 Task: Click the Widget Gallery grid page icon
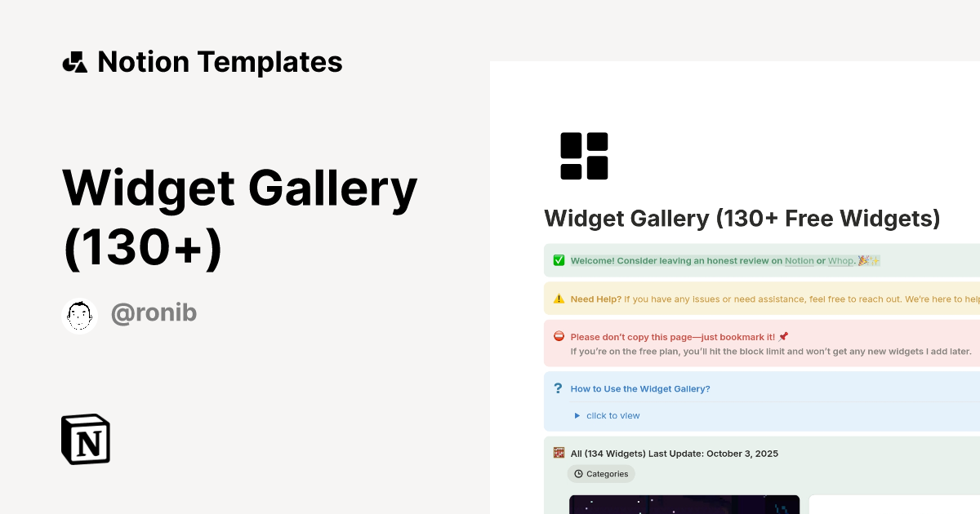pos(585,155)
